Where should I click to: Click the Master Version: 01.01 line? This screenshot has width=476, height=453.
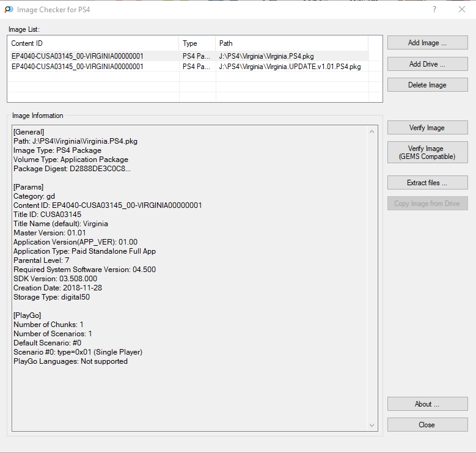tap(49, 233)
